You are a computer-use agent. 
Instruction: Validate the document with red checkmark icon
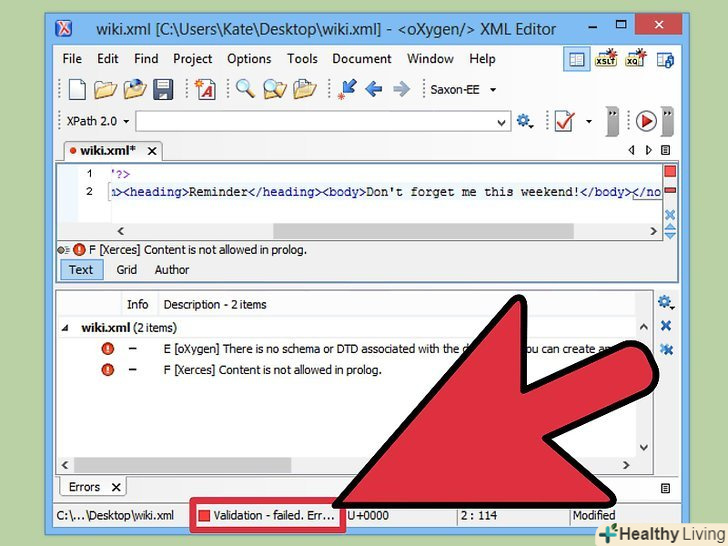click(565, 121)
